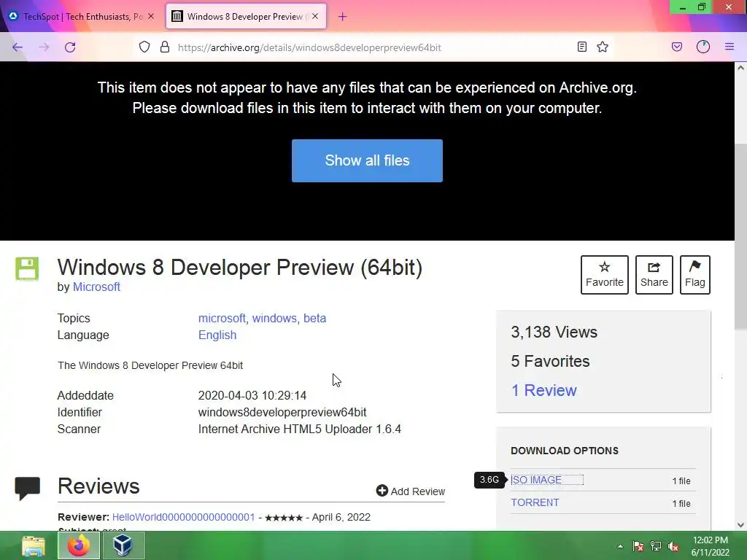Click the 5 Favorites text
The image size is (747, 560).
tap(550, 362)
